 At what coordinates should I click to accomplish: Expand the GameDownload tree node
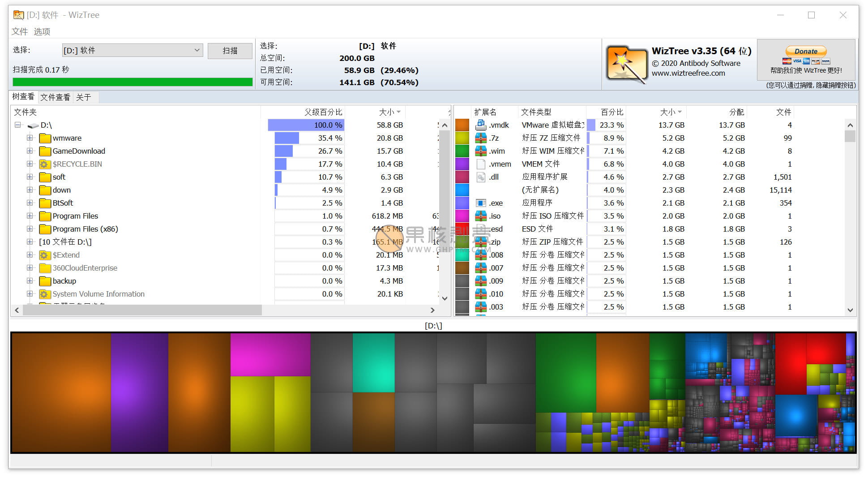point(30,151)
